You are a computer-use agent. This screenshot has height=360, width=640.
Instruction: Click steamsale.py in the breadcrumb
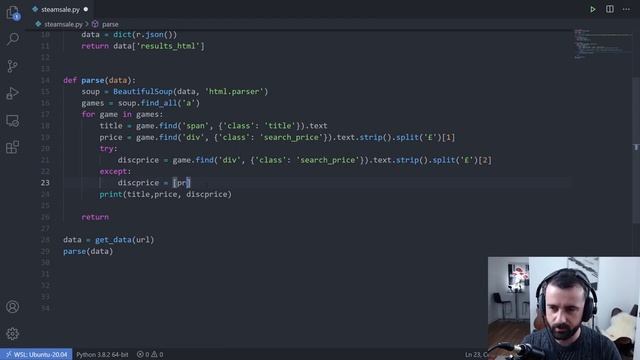[63, 24]
